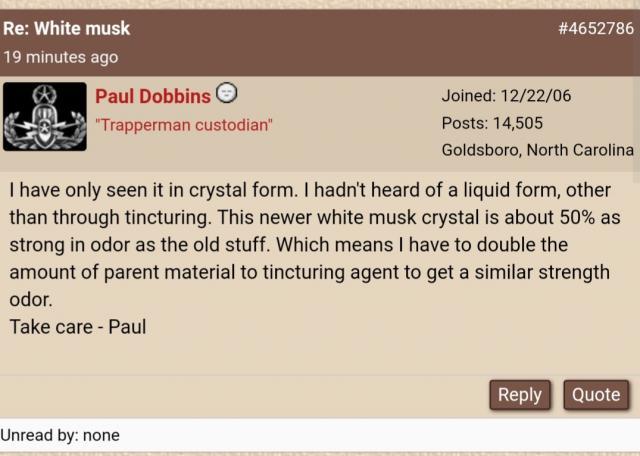Click Paul Dobbins' skull badge avatar

tap(45, 117)
